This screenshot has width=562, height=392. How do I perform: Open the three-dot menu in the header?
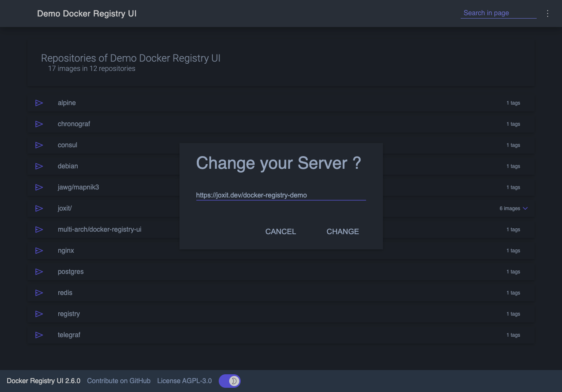point(548,14)
